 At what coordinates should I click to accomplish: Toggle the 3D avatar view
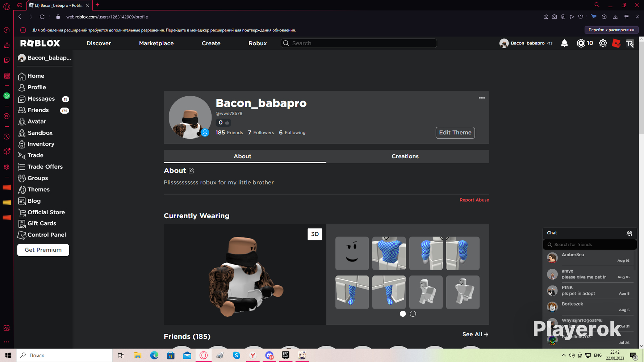[315, 234]
